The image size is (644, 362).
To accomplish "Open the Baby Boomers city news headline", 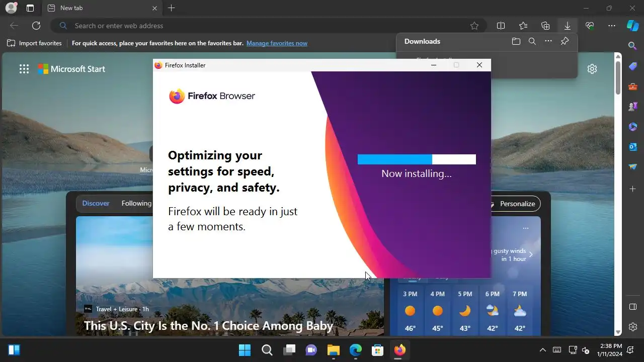I will [208, 326].
